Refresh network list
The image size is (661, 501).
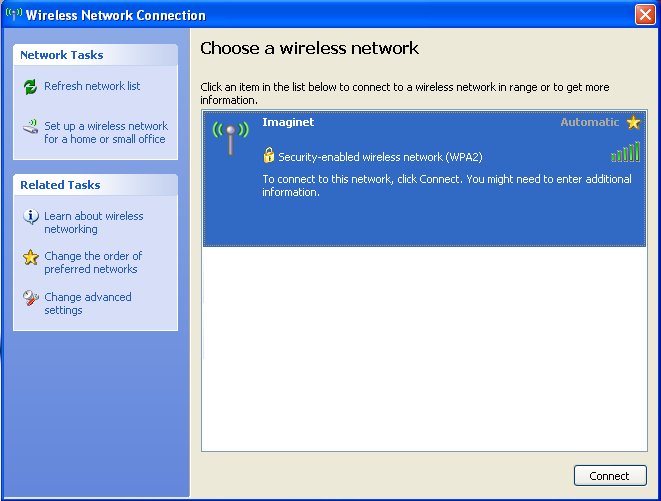coord(92,86)
